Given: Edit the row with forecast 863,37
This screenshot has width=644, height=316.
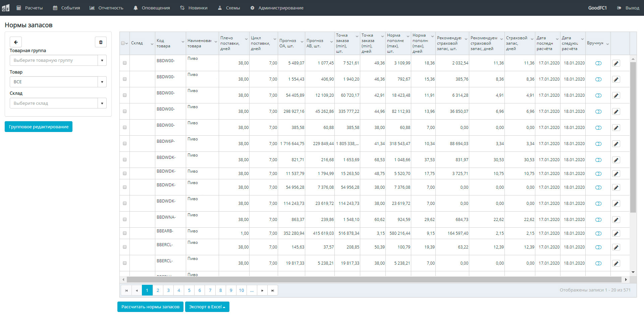Looking at the screenshot, I should coord(616,220).
